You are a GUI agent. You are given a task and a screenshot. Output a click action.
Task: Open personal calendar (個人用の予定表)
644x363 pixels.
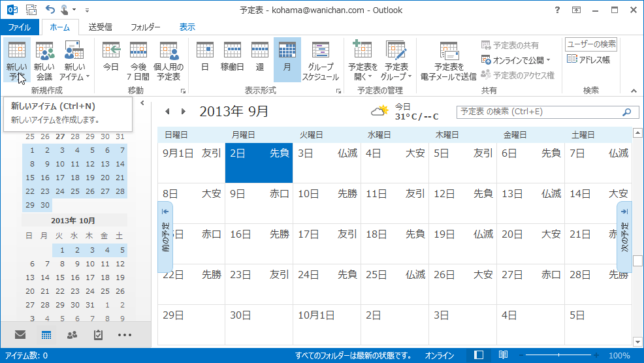[x=169, y=60]
